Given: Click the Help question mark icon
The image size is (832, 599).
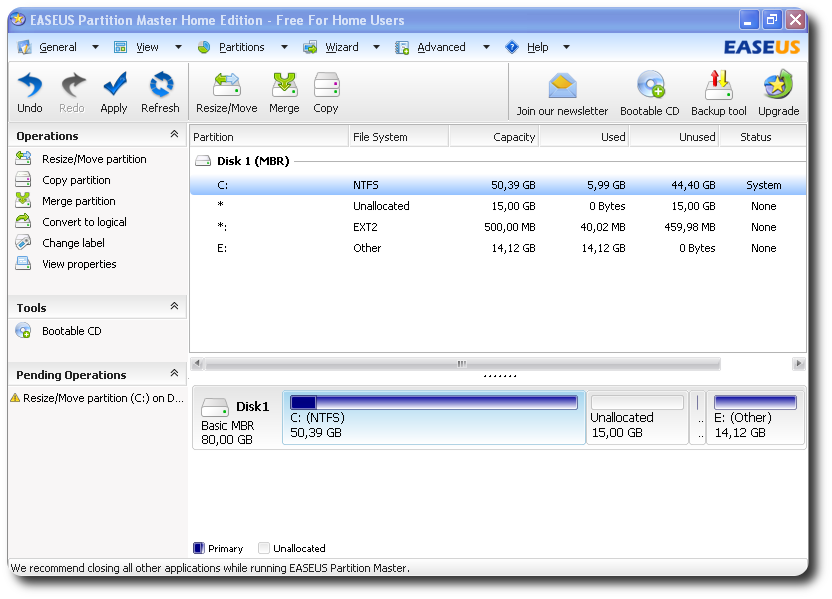Looking at the screenshot, I should tap(512, 47).
